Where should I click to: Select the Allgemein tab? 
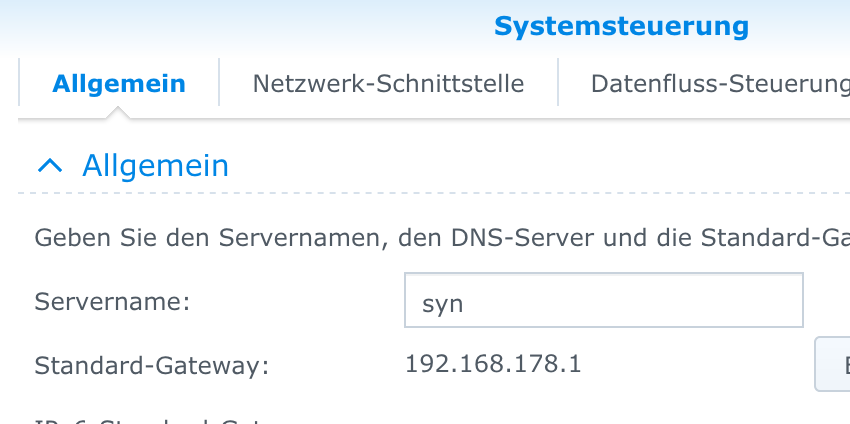119,83
